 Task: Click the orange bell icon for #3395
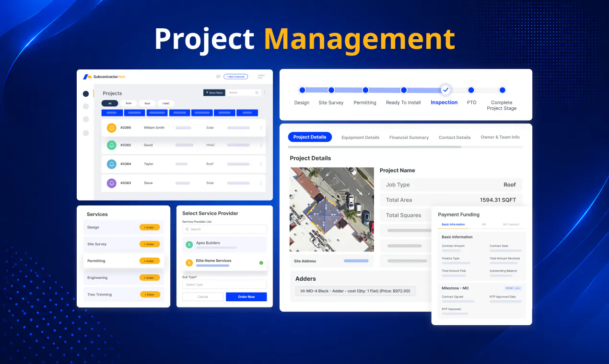[112, 128]
